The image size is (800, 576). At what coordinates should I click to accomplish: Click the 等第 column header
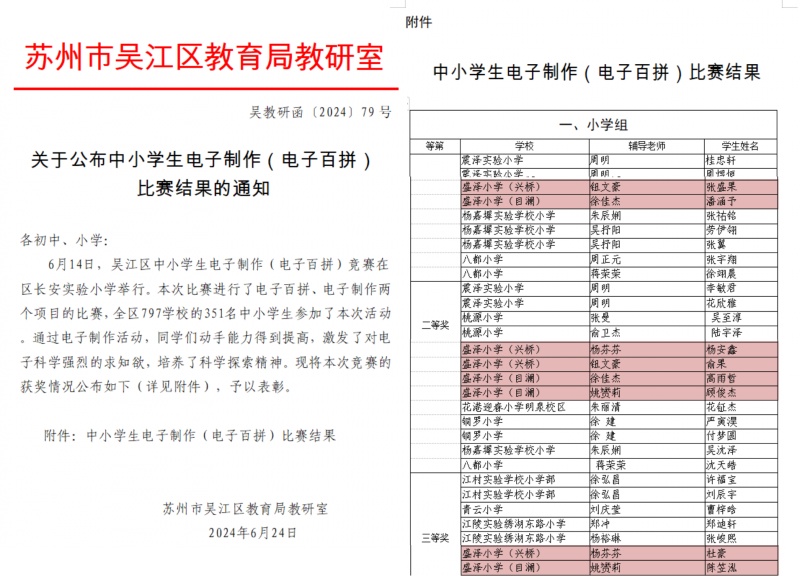point(435,146)
